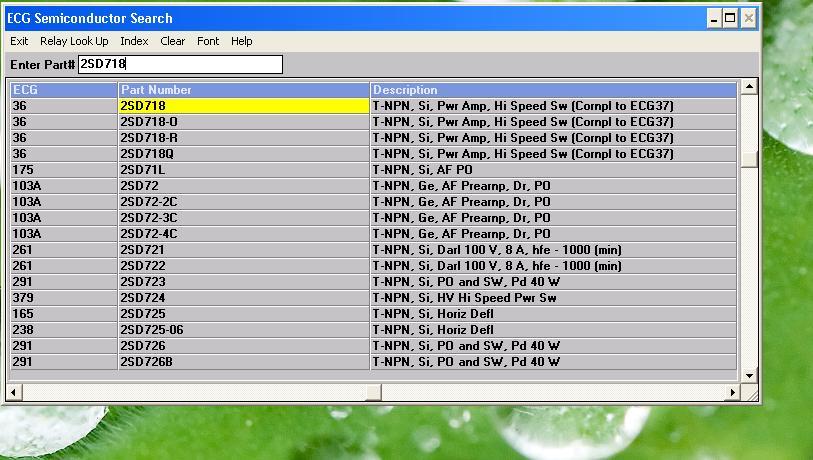
Task: Select part number 2SD721
Action: point(244,250)
